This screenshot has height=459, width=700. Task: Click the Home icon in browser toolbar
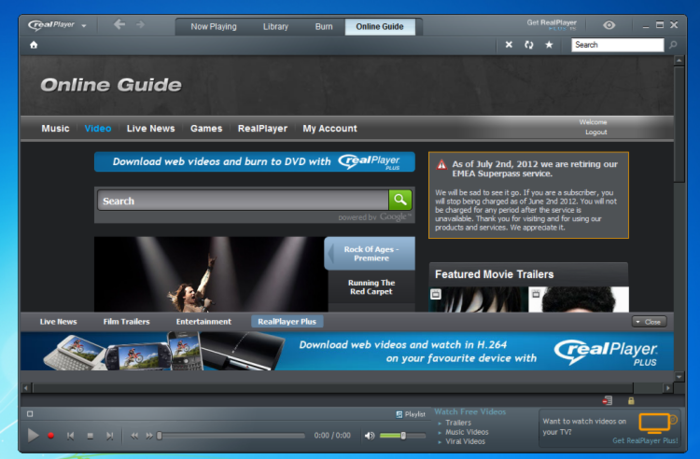(34, 45)
